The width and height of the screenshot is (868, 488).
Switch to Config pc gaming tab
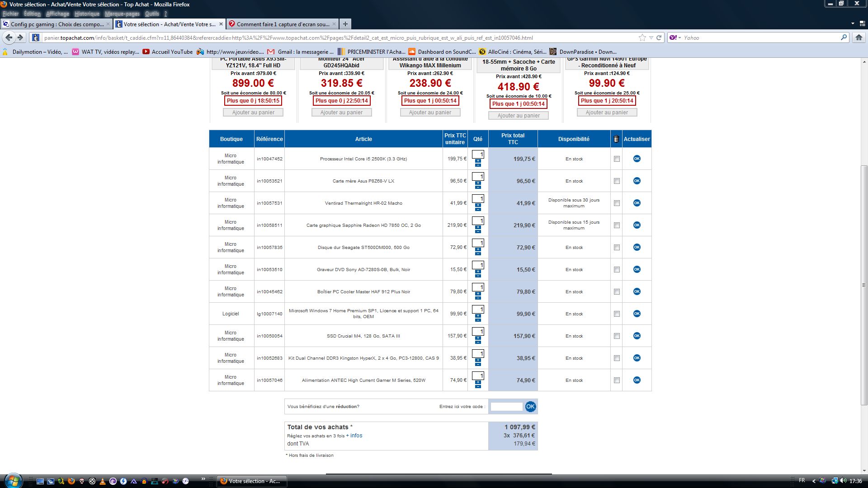coord(57,24)
